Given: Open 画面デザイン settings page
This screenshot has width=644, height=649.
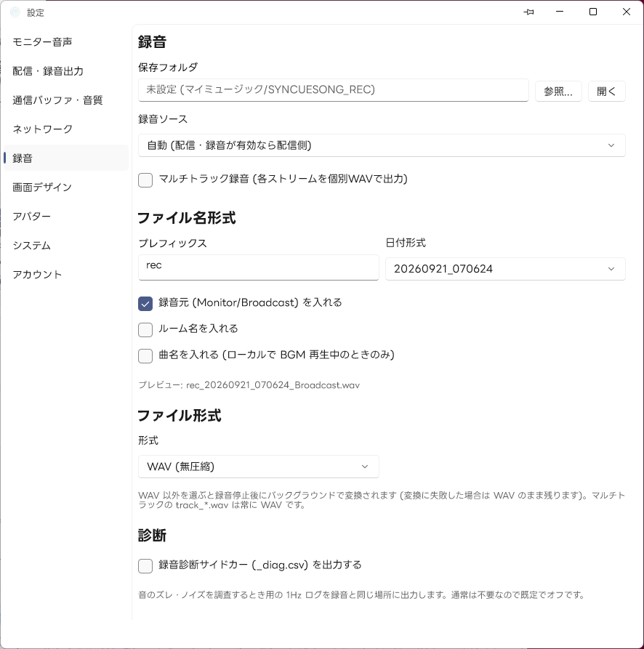Looking at the screenshot, I should (x=66, y=187).
